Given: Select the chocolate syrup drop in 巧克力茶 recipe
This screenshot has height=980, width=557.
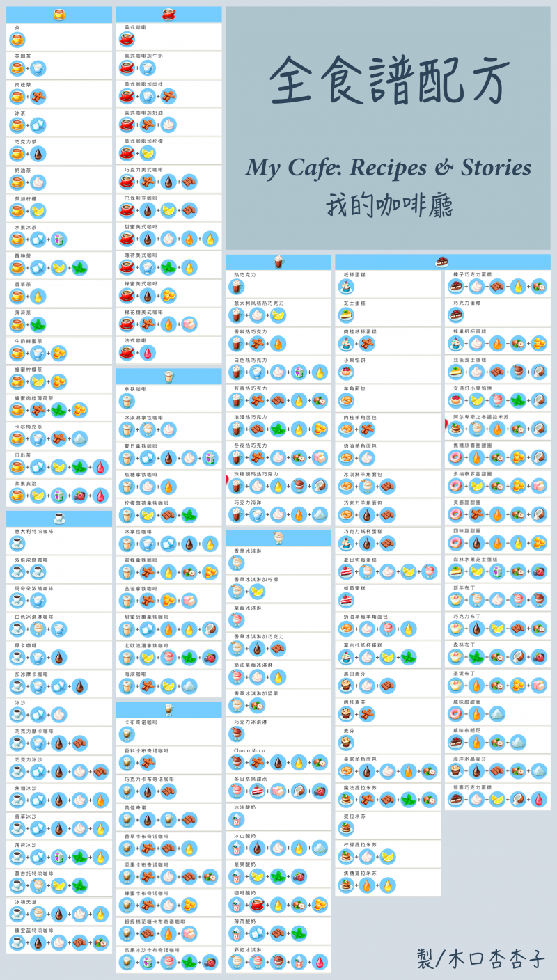Looking at the screenshot, I should click(38, 153).
